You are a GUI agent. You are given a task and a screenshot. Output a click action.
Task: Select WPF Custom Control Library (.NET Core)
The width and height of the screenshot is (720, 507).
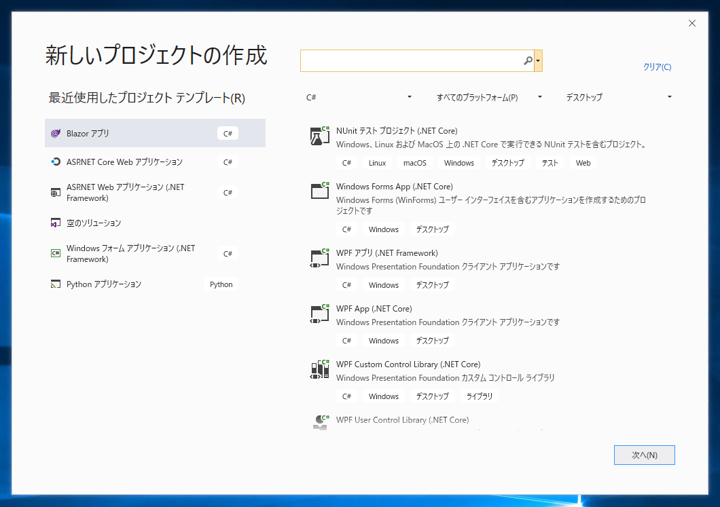coord(489,380)
